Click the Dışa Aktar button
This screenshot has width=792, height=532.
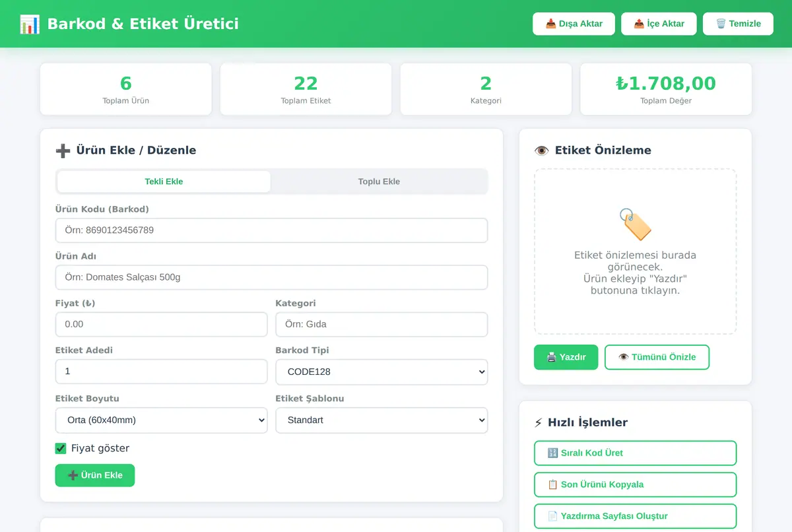coord(574,24)
